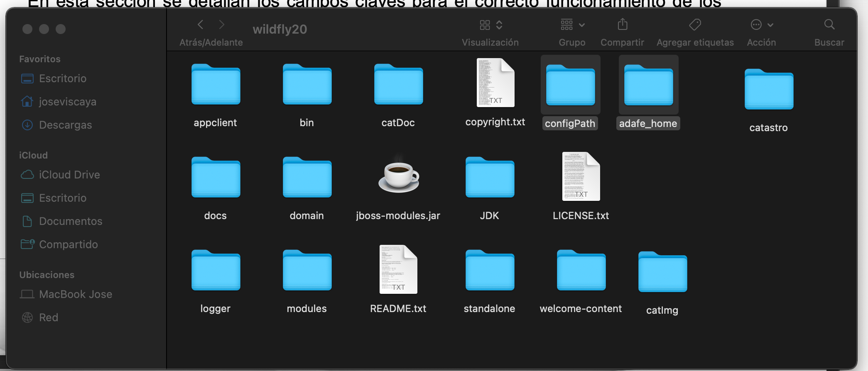Click the catastro name label
The width and height of the screenshot is (868, 371).
tap(768, 128)
